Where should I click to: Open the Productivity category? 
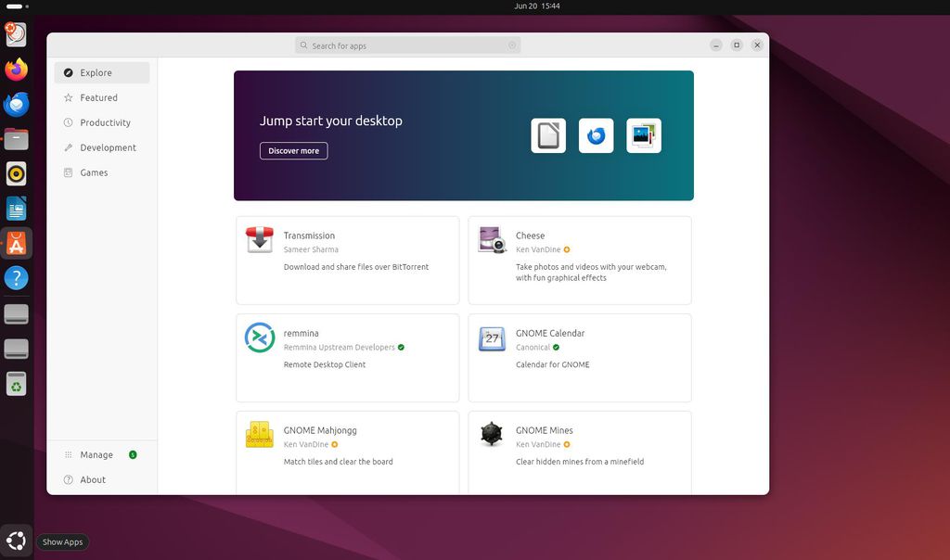coord(103,121)
